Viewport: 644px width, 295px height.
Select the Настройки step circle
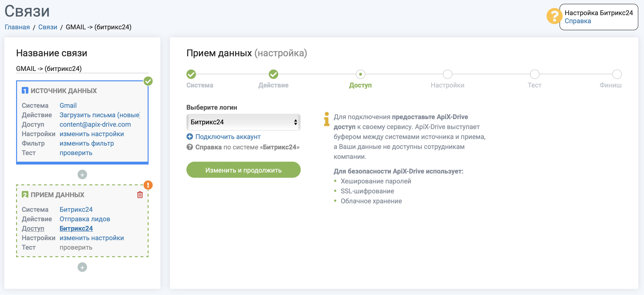[x=447, y=74]
